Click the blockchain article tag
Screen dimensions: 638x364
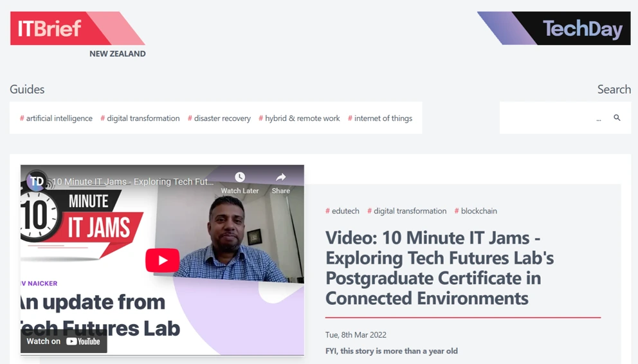point(475,211)
